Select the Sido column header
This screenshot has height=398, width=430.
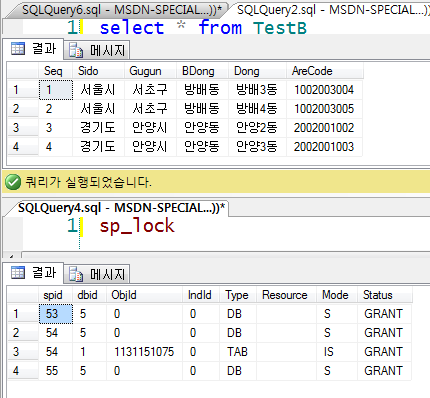pyautogui.click(x=98, y=71)
